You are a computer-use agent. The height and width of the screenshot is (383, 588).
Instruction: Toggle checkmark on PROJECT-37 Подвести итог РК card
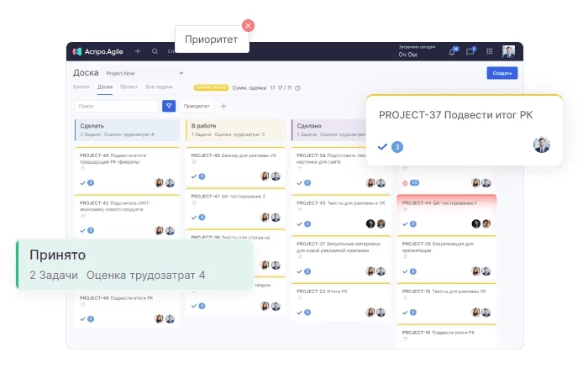click(x=383, y=146)
